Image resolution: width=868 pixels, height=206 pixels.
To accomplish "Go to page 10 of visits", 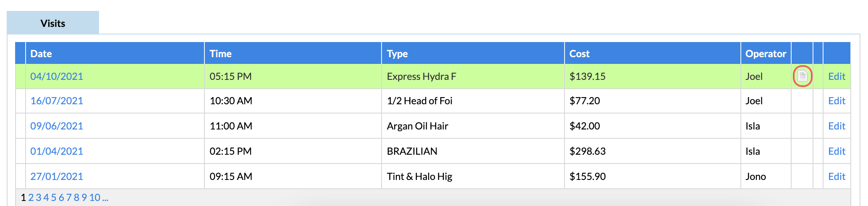I will (94, 198).
